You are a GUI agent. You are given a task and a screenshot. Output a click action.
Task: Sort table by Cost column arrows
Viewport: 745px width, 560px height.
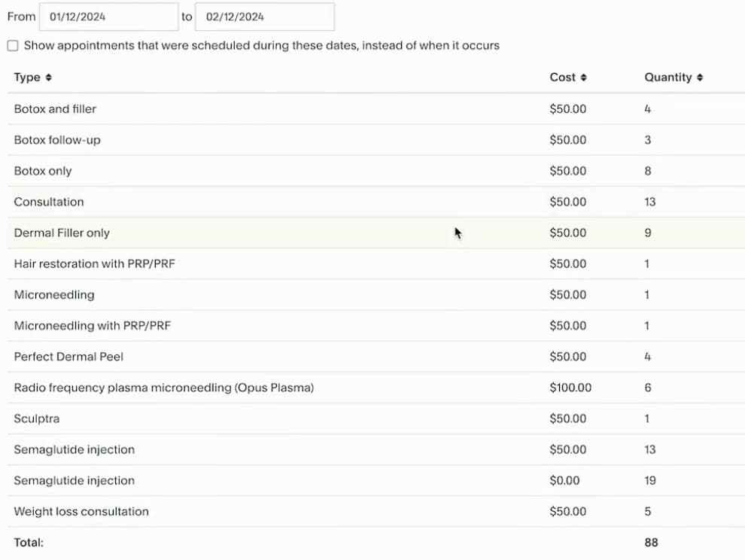click(x=583, y=78)
